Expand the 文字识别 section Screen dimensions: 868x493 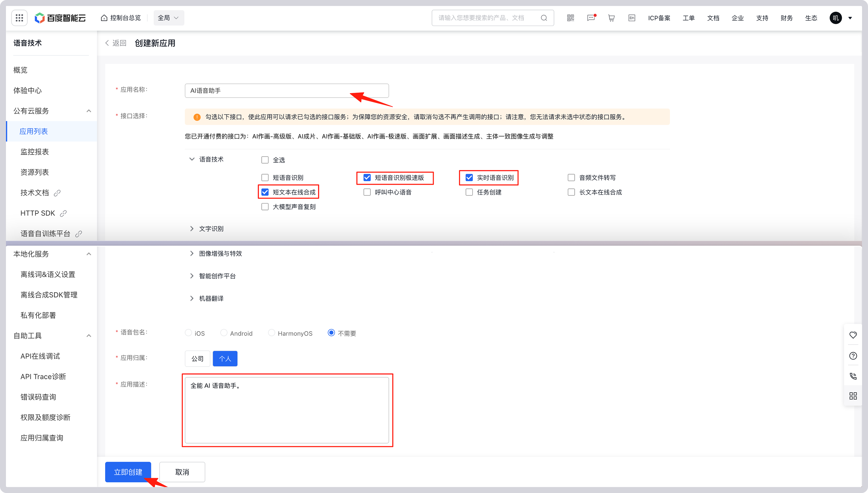[x=211, y=229]
